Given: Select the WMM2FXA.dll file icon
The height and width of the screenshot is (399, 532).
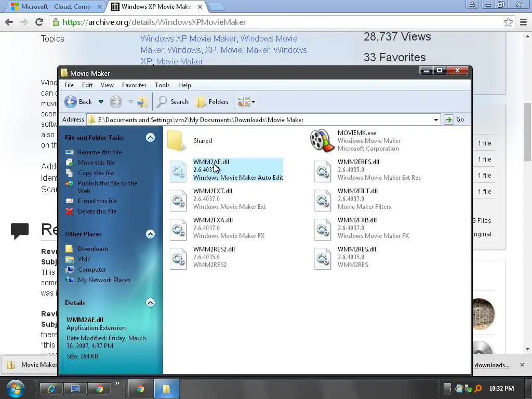Looking at the screenshot, I should tap(178, 229).
